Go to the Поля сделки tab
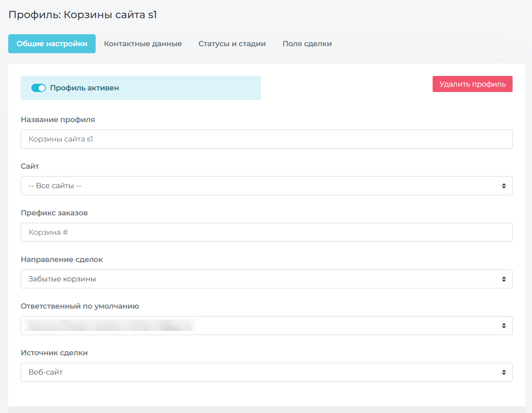This screenshot has height=413, width=532. (307, 44)
